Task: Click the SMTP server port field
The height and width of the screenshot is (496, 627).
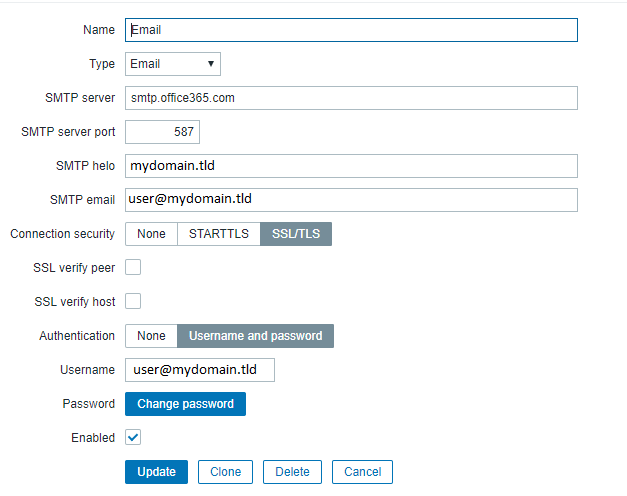Action: 162,132
